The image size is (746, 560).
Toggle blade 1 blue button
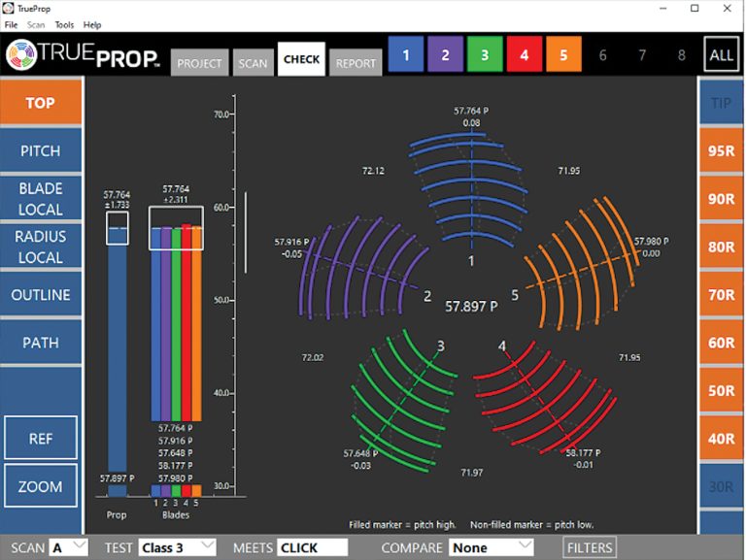click(x=405, y=55)
